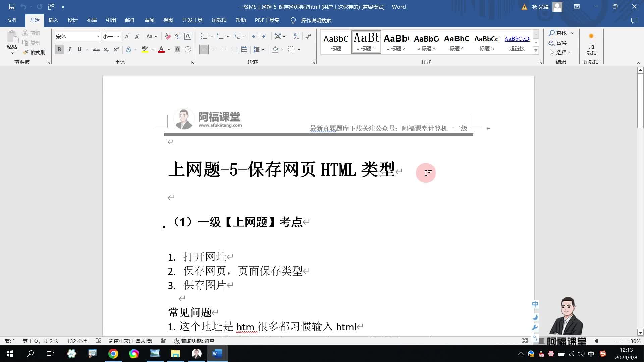Switch to the Design tab

(72, 20)
